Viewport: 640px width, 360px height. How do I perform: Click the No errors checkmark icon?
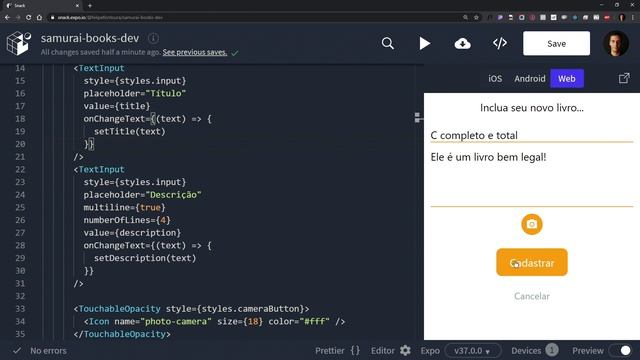(17, 351)
